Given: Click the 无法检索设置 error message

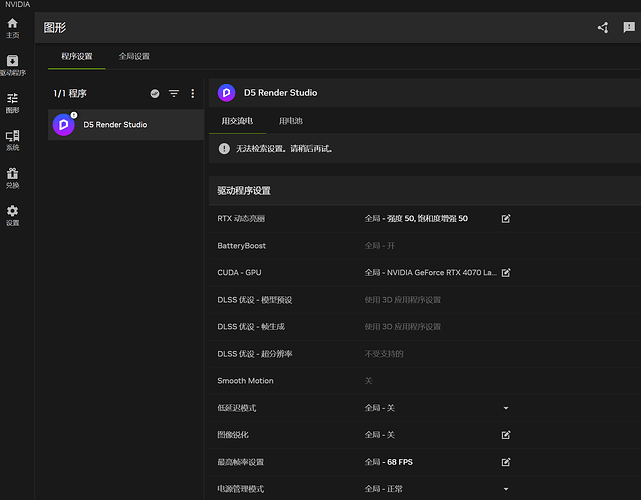Looking at the screenshot, I should [x=284, y=149].
